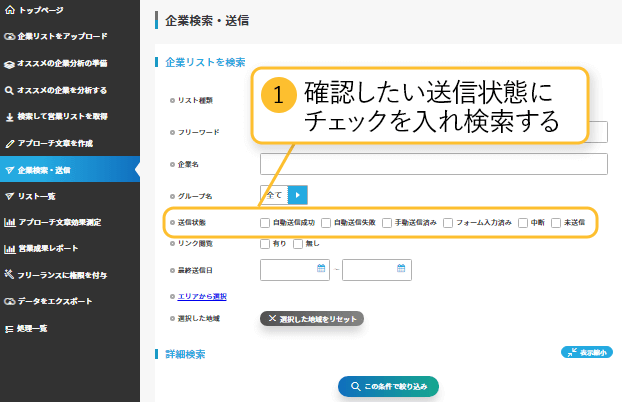Click the cloud icon for データをエクスポート
The width and height of the screenshot is (622, 402).
click(x=10, y=302)
